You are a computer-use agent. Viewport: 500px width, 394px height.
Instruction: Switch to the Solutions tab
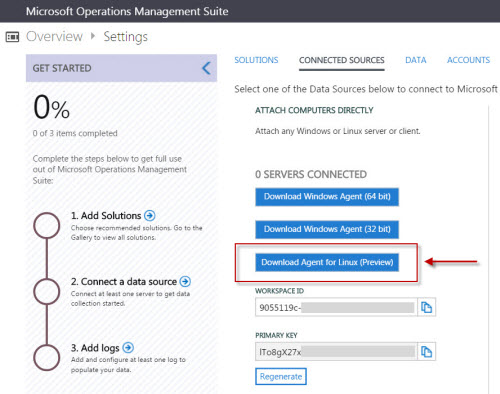pyautogui.click(x=256, y=60)
